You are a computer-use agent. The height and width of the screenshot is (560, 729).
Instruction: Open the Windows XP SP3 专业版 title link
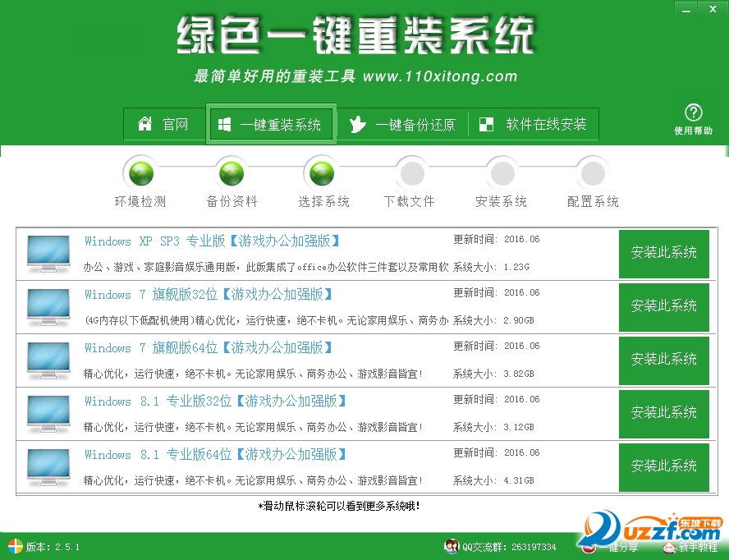[x=212, y=241]
